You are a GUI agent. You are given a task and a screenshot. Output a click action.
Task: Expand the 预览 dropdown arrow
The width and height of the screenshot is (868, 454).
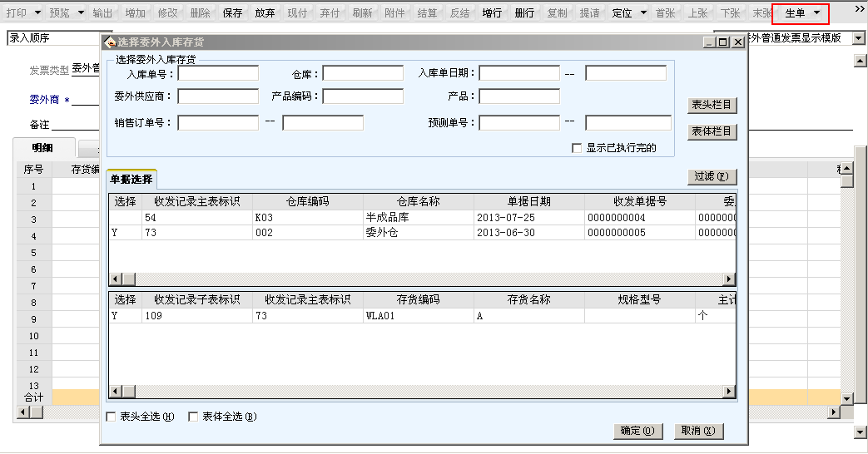coord(81,12)
